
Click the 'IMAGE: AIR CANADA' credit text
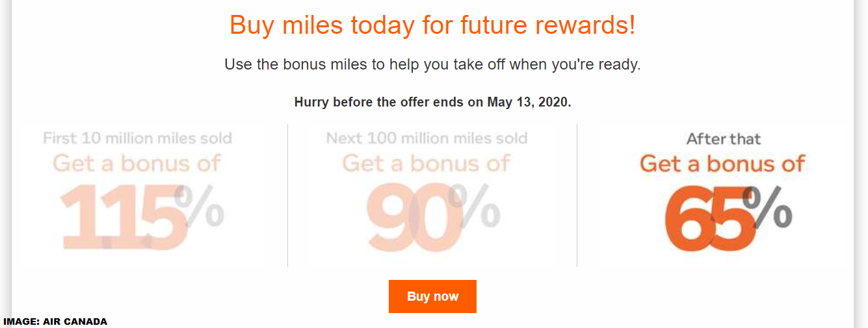click(55, 322)
